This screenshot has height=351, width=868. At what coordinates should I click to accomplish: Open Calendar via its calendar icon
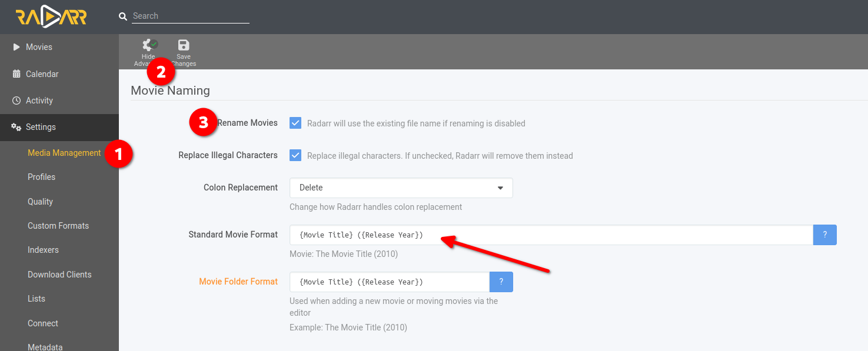tap(16, 74)
